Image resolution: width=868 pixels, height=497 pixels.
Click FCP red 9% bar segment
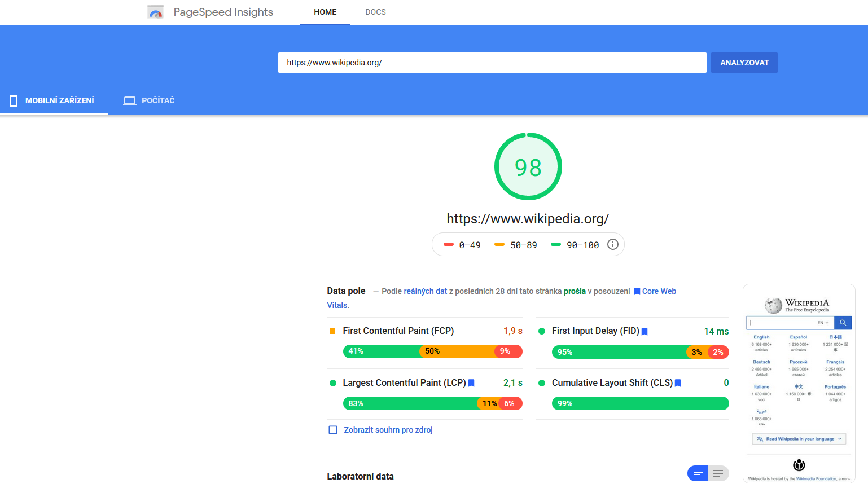tap(508, 351)
